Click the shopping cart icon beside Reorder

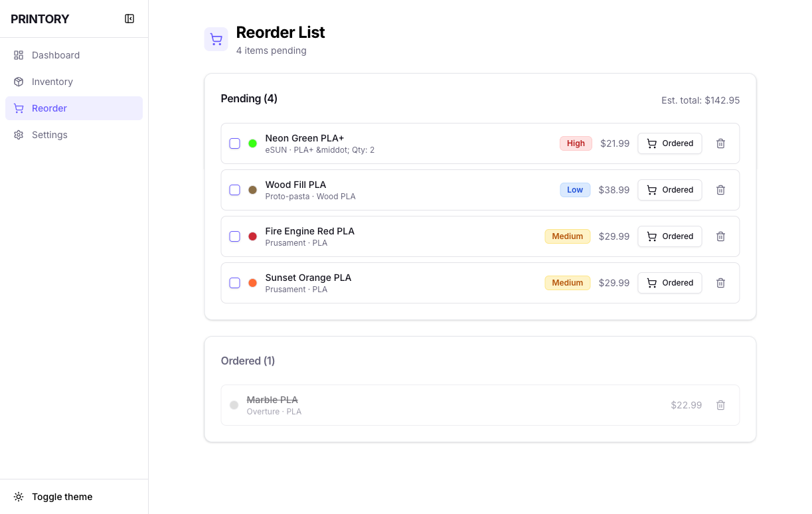pyautogui.click(x=19, y=108)
